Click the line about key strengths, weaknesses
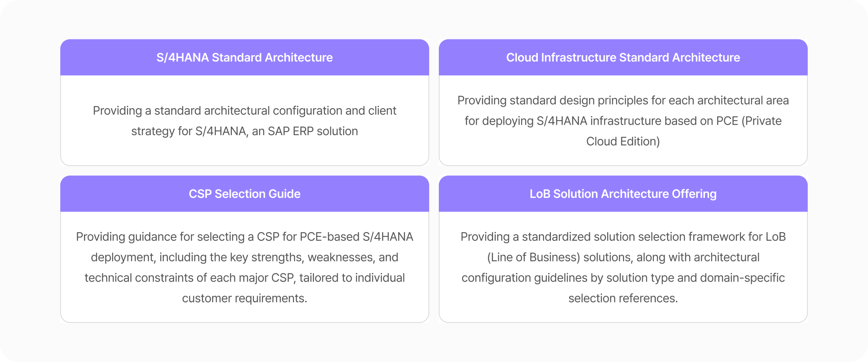 pos(244,257)
